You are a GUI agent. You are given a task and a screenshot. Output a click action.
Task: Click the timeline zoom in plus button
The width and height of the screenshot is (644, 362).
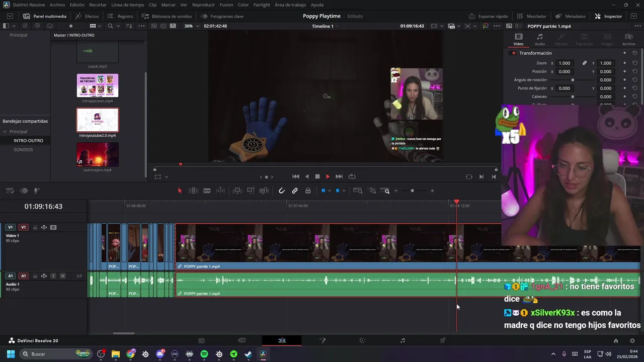tap(432, 191)
